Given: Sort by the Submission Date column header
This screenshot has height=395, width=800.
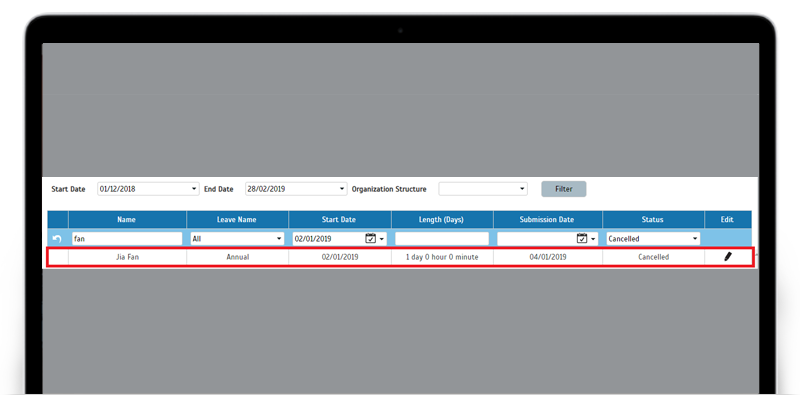Looking at the screenshot, I should (547, 219).
